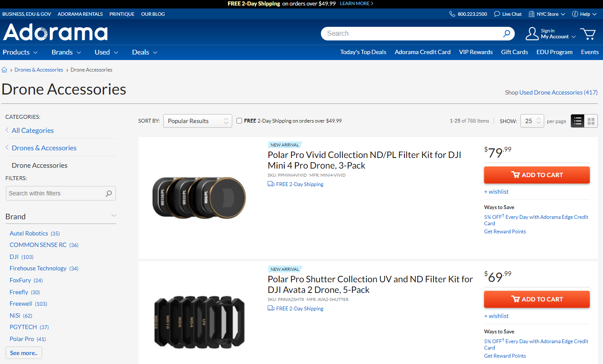Open Today's Top Deals

[x=363, y=52]
